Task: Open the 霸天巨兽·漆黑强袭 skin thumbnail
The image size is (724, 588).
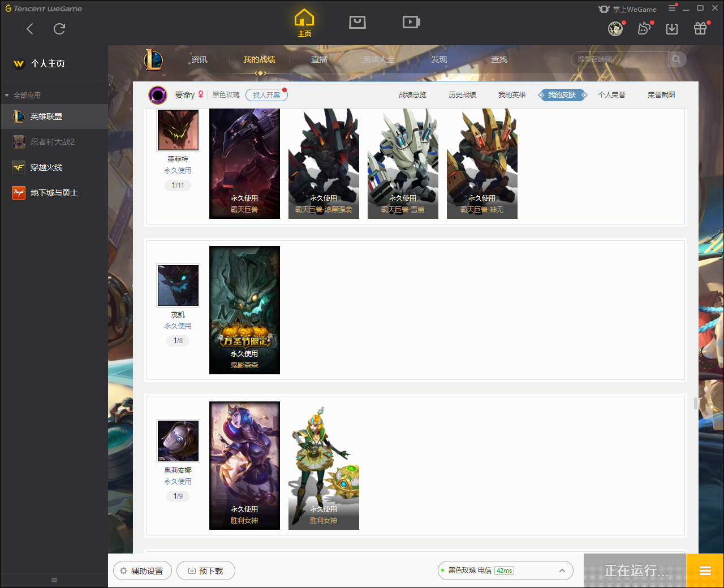Action: (x=324, y=163)
